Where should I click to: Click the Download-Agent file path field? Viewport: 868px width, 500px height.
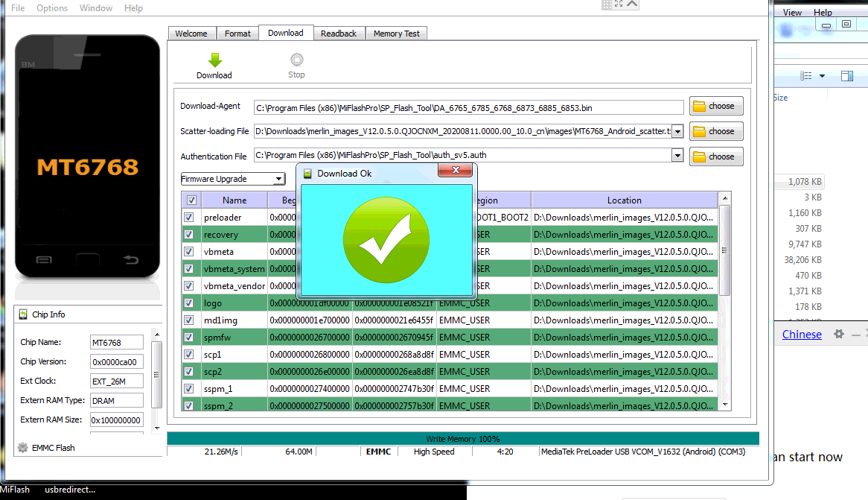468,108
